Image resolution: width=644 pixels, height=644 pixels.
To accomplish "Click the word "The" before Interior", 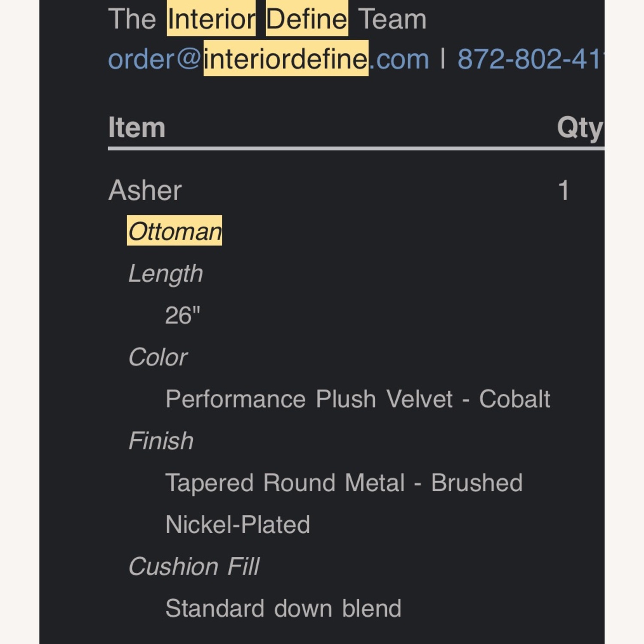I will coord(132,19).
